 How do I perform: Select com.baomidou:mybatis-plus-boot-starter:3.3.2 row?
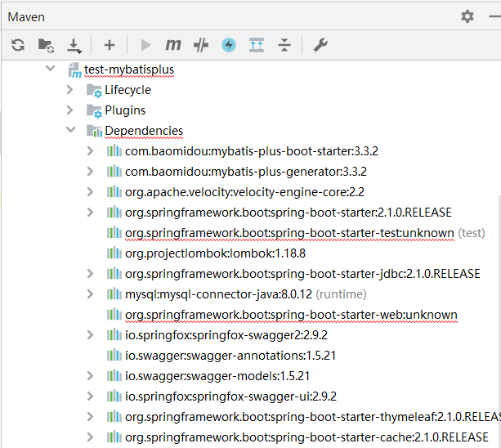point(252,151)
